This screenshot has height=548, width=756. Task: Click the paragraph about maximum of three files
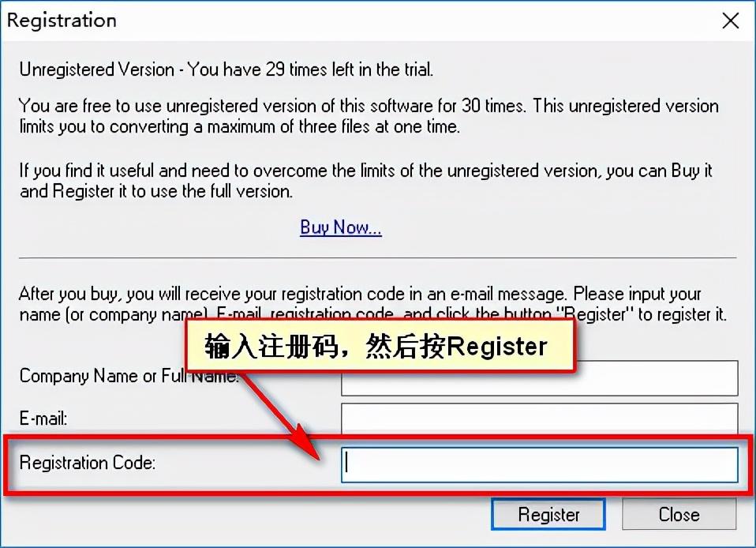tap(369, 116)
